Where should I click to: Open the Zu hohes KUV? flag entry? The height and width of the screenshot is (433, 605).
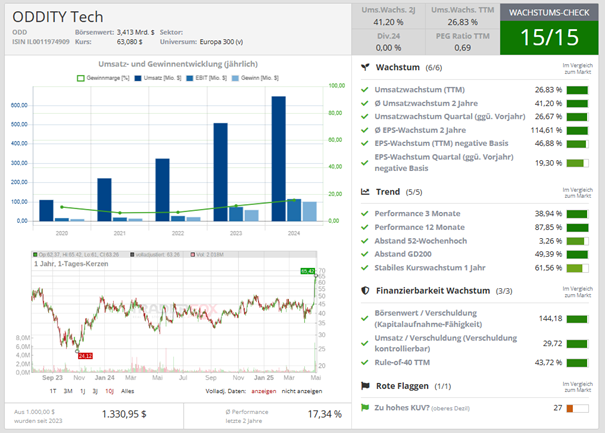point(422,408)
